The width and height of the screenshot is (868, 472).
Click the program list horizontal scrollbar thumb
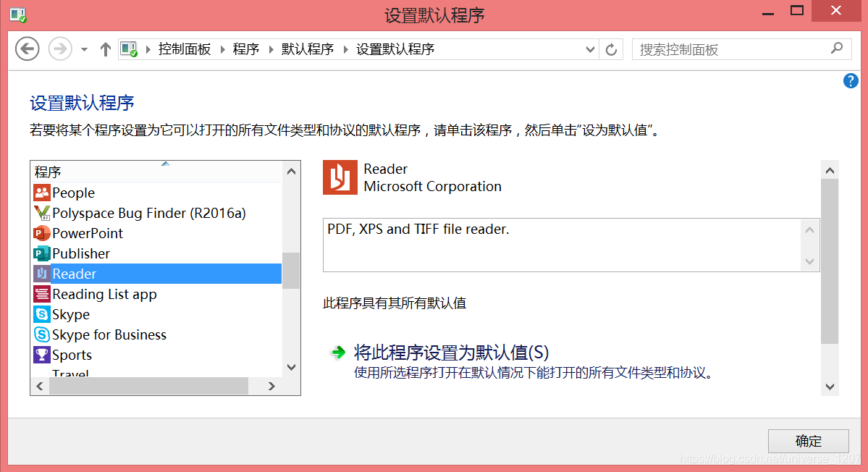(148, 387)
